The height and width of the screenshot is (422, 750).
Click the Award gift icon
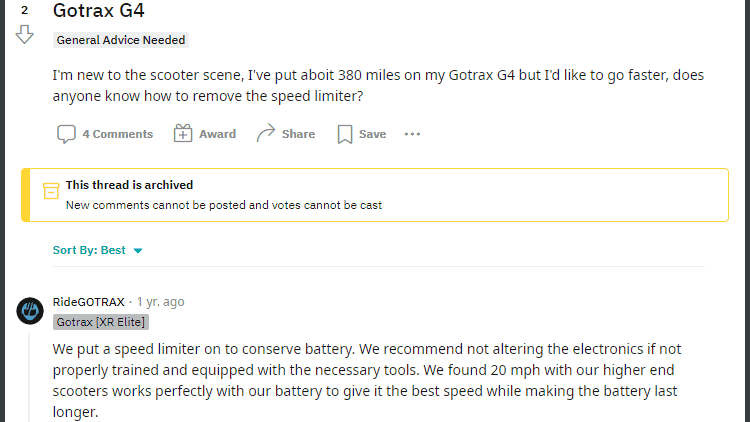183,134
